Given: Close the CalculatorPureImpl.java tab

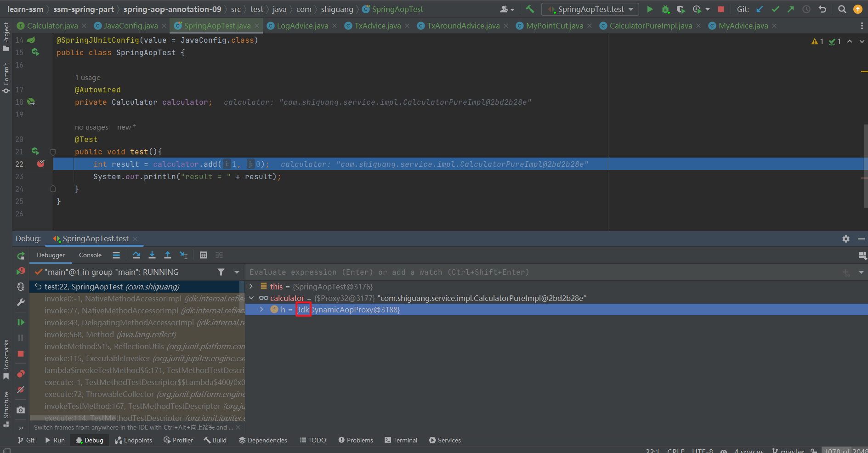Looking at the screenshot, I should (698, 26).
